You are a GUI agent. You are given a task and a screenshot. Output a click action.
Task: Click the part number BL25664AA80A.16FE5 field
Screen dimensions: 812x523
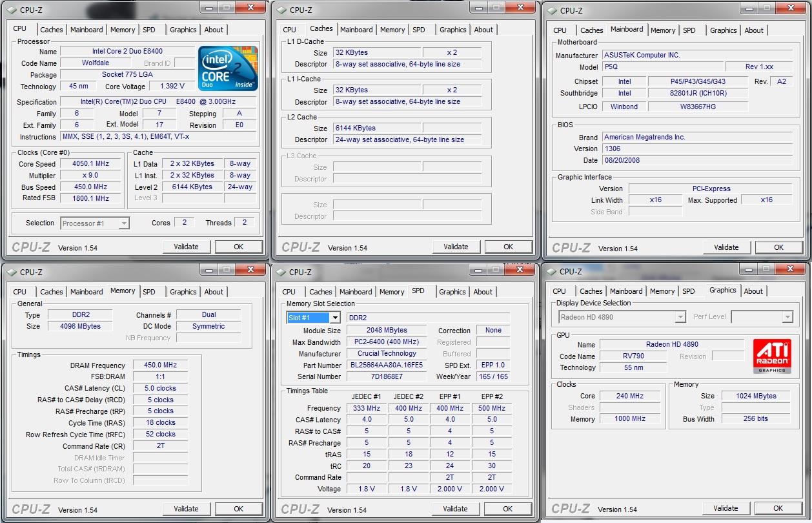(x=387, y=365)
